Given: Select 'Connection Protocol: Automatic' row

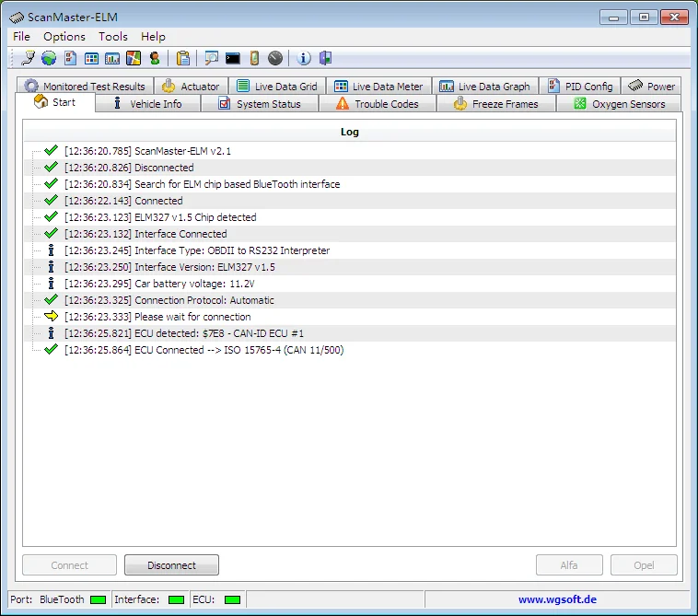Looking at the screenshot, I should (x=349, y=300).
